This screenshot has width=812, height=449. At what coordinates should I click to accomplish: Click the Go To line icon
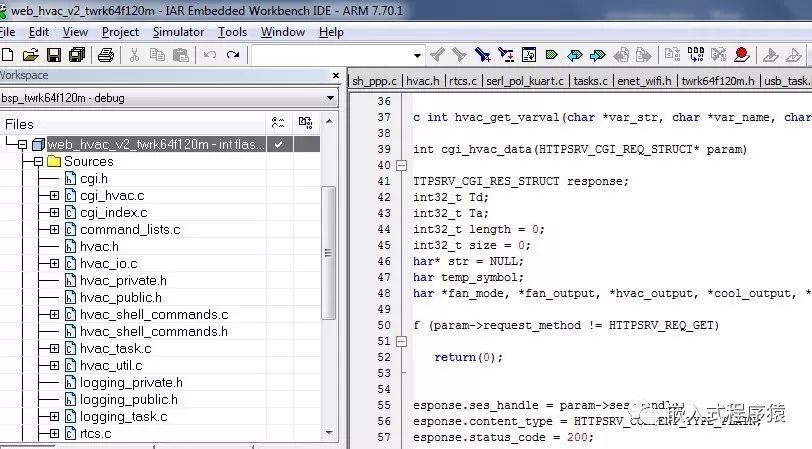tap(529, 54)
